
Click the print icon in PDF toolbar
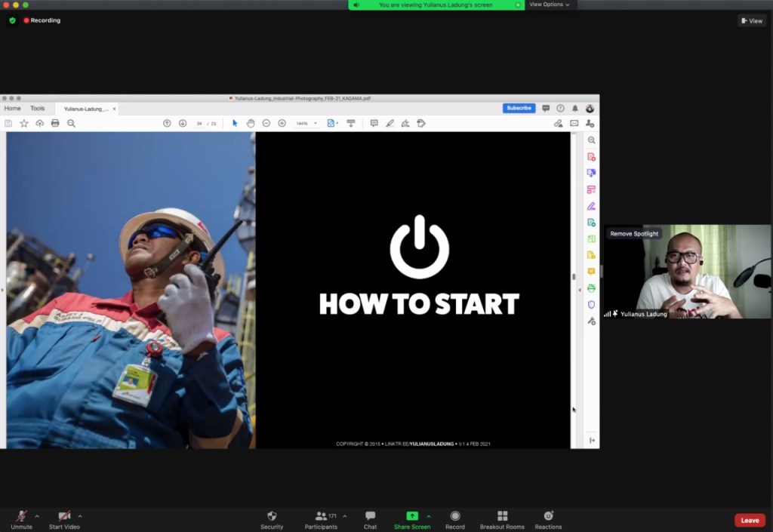[x=55, y=123]
